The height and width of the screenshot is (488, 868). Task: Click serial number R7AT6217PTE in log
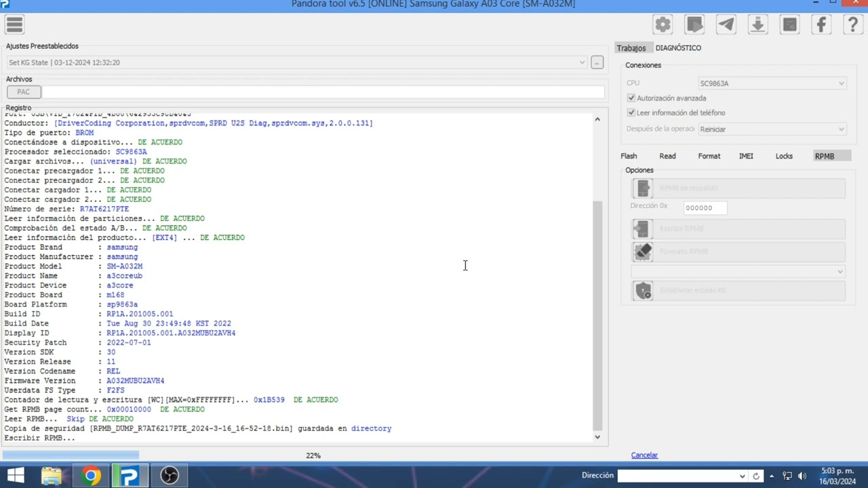[104, 209]
